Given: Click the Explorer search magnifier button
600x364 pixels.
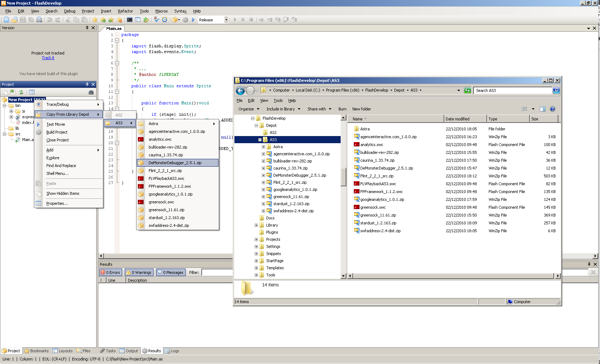Looking at the screenshot, I should [556, 90].
